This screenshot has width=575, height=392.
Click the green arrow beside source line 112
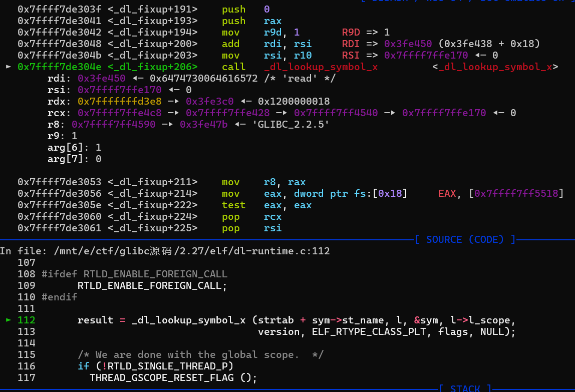[x=8, y=320]
